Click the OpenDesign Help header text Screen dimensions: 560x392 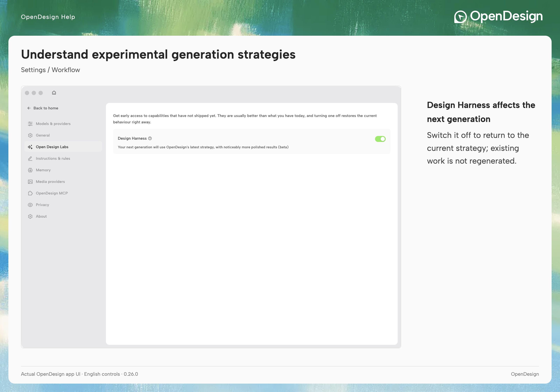[x=48, y=17]
